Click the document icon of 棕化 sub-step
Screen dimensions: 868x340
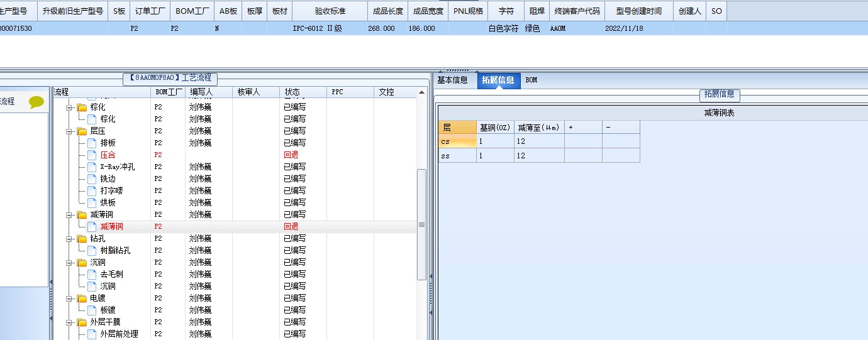click(x=92, y=119)
